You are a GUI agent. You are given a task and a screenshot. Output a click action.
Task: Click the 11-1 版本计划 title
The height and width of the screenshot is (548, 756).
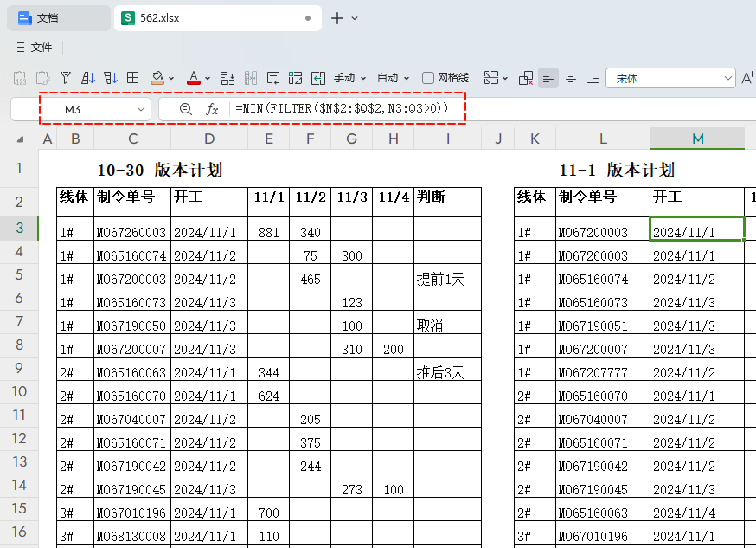pos(617,170)
